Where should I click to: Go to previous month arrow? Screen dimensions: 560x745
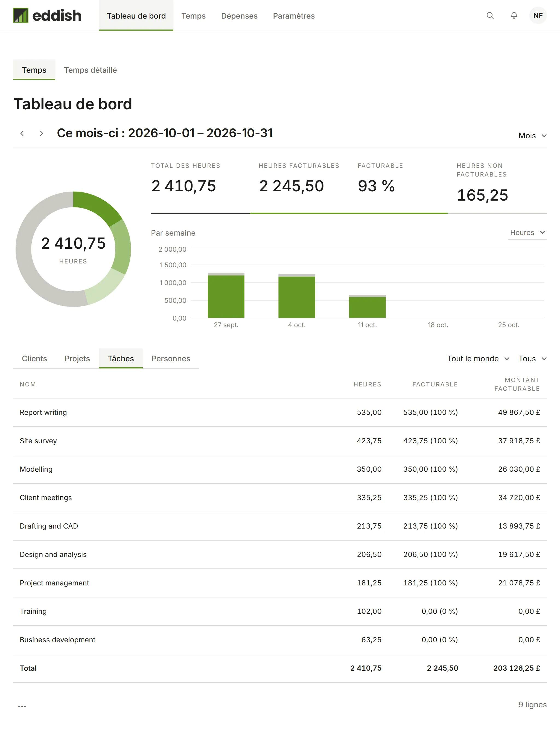(x=22, y=133)
